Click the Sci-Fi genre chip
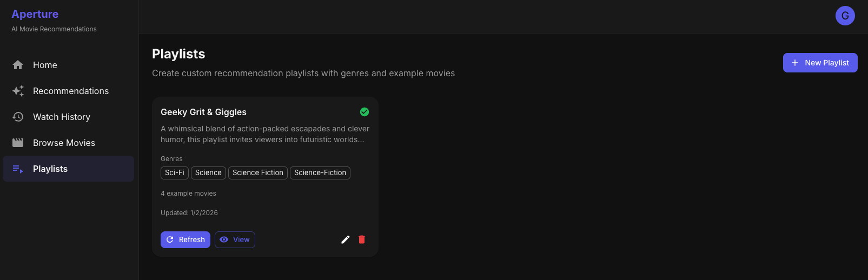868x280 pixels. pyautogui.click(x=175, y=172)
